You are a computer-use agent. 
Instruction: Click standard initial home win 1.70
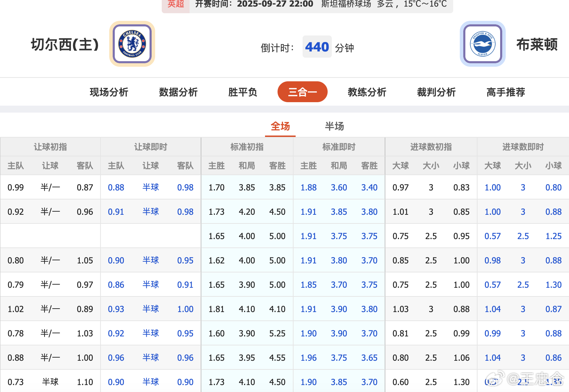pyautogui.click(x=216, y=187)
